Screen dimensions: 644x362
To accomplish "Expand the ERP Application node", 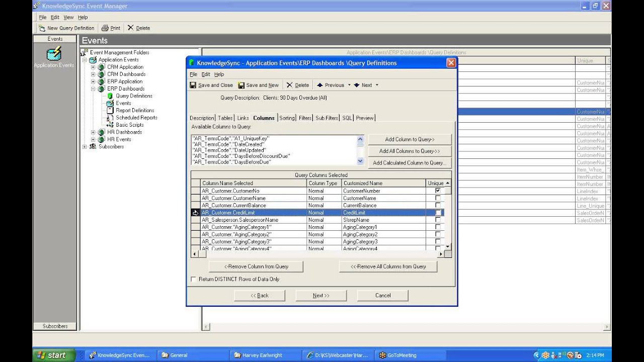I will pos(93,81).
